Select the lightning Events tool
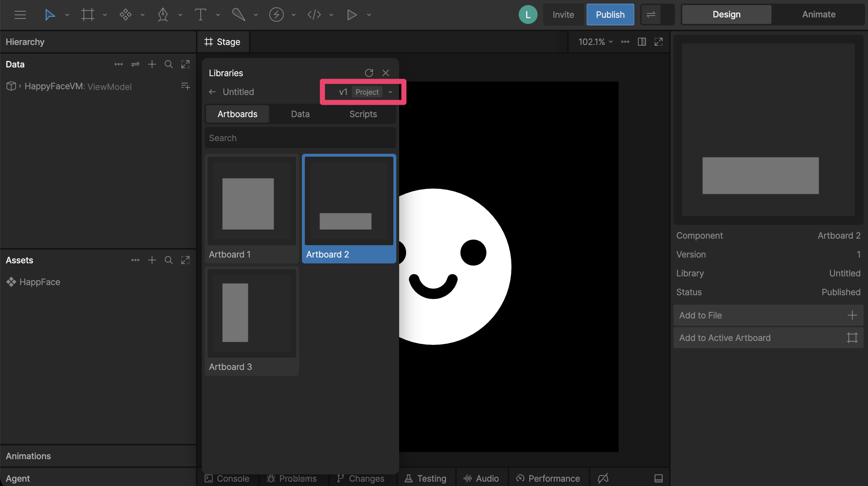Image resolution: width=868 pixels, height=486 pixels. click(276, 15)
